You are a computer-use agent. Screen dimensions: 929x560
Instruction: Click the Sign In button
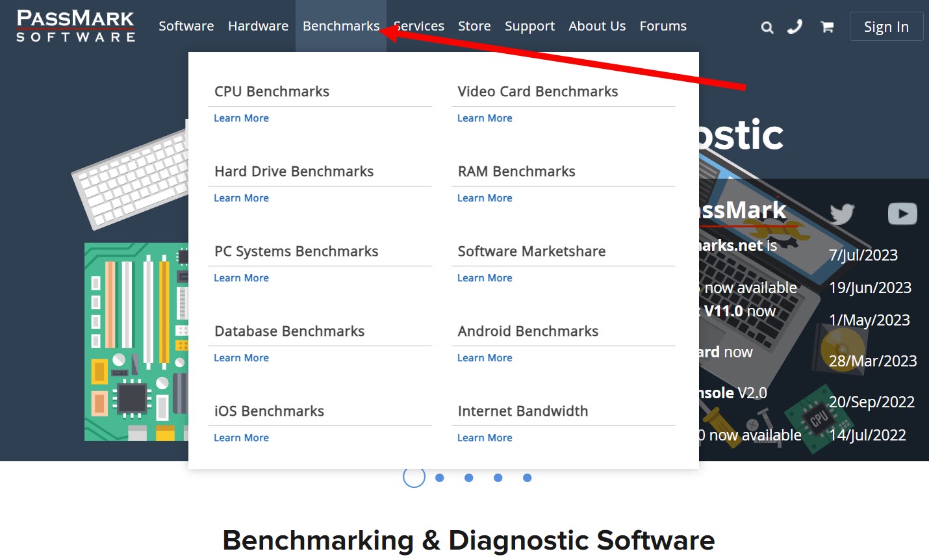(x=886, y=27)
